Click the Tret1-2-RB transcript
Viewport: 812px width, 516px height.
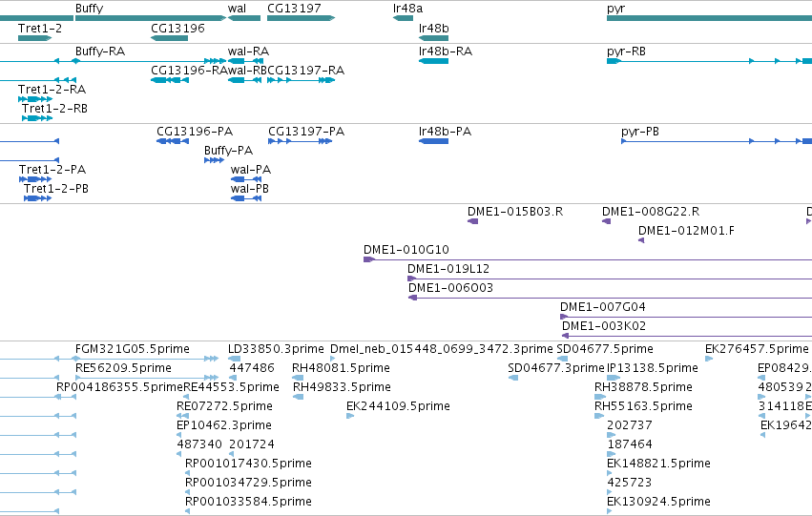click(x=37, y=118)
